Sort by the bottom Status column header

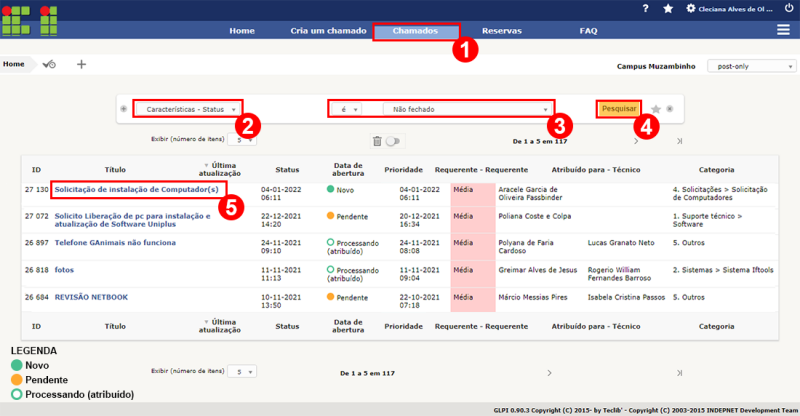287,326
